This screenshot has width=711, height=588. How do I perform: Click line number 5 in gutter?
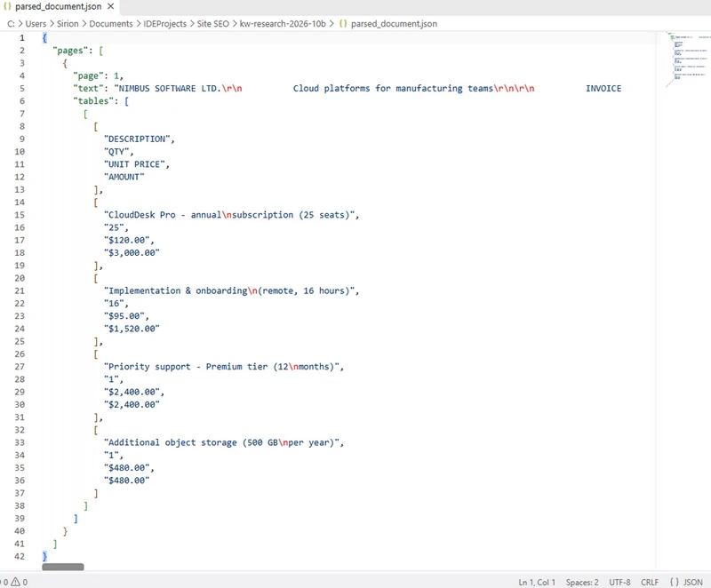coord(21,88)
